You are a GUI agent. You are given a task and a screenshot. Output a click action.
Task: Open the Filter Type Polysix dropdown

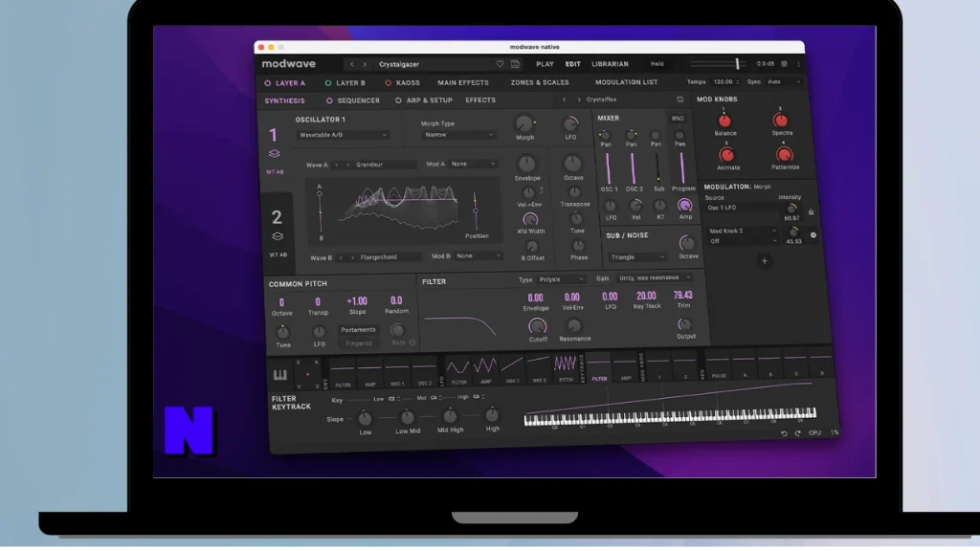(x=561, y=279)
